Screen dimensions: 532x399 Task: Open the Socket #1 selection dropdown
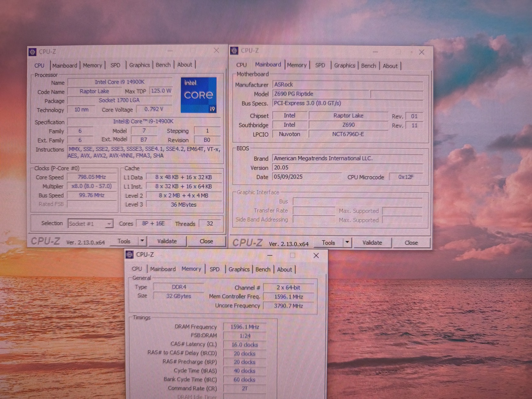pyautogui.click(x=90, y=224)
